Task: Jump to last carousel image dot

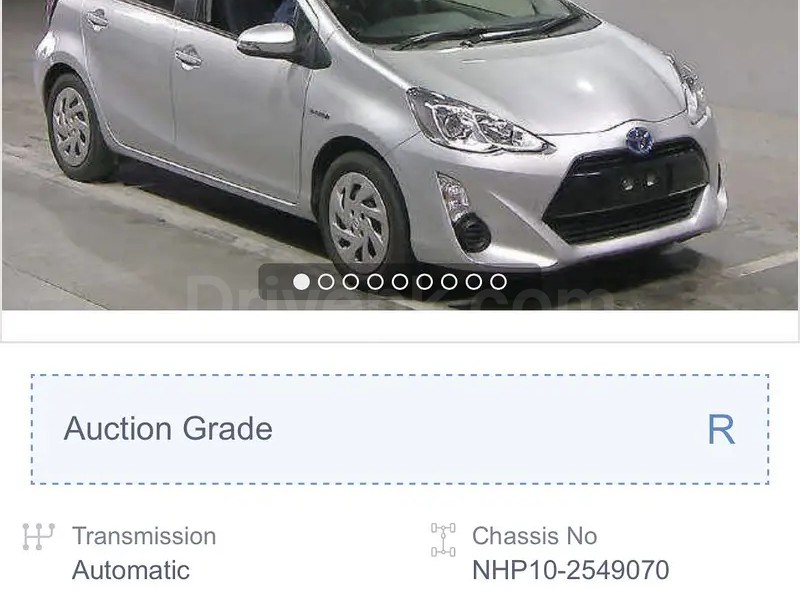Action: click(498, 282)
